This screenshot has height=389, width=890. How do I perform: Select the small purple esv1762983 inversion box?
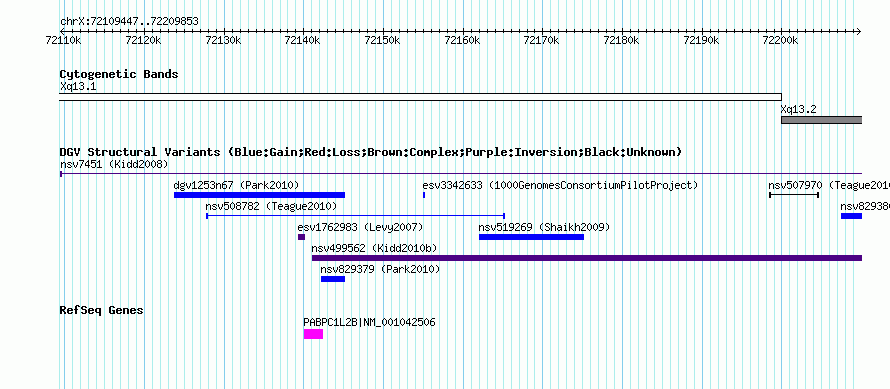(x=301, y=237)
